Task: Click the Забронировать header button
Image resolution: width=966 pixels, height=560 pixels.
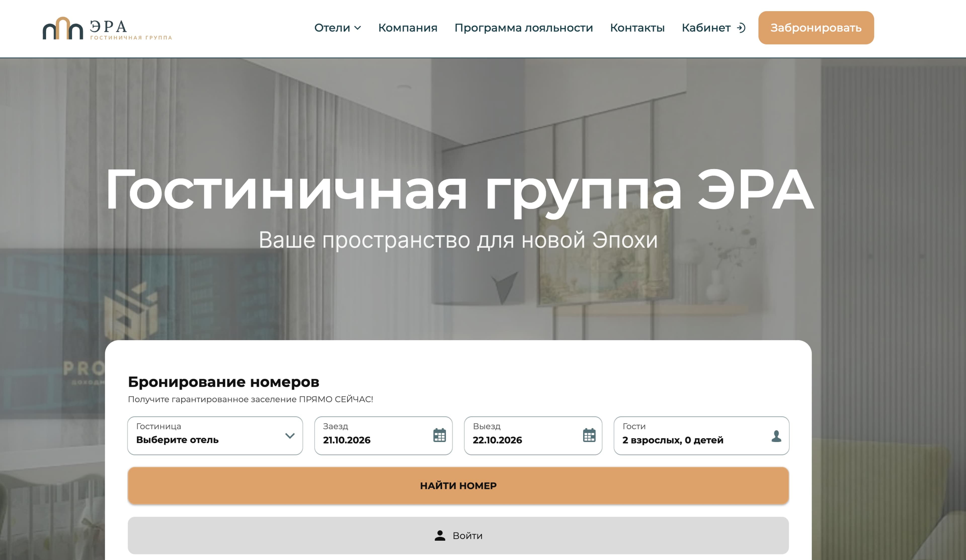Action: coord(816,28)
